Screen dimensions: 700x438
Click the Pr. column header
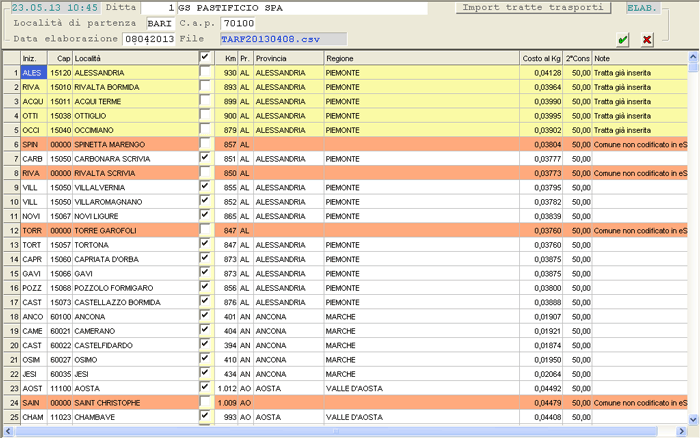coord(245,58)
